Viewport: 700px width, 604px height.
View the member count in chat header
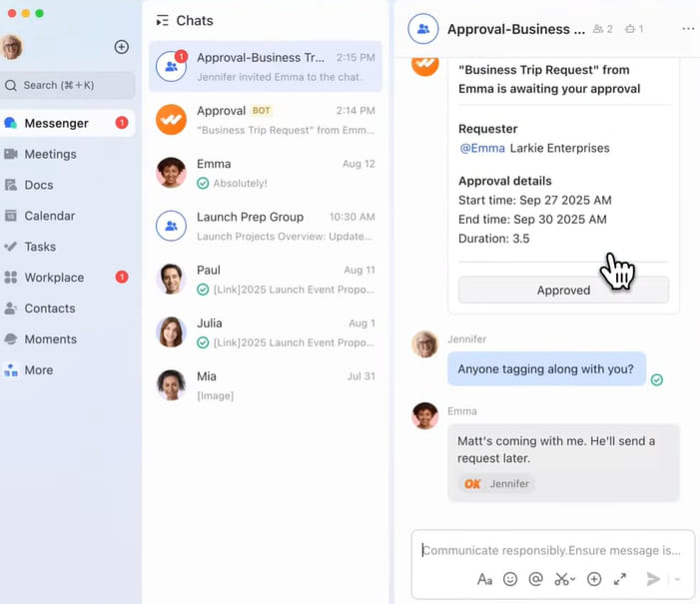pyautogui.click(x=602, y=29)
